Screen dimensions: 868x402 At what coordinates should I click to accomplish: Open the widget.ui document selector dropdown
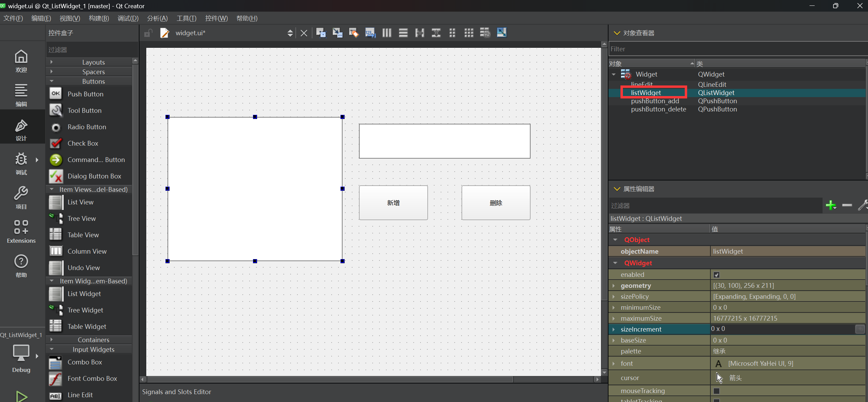pos(290,33)
